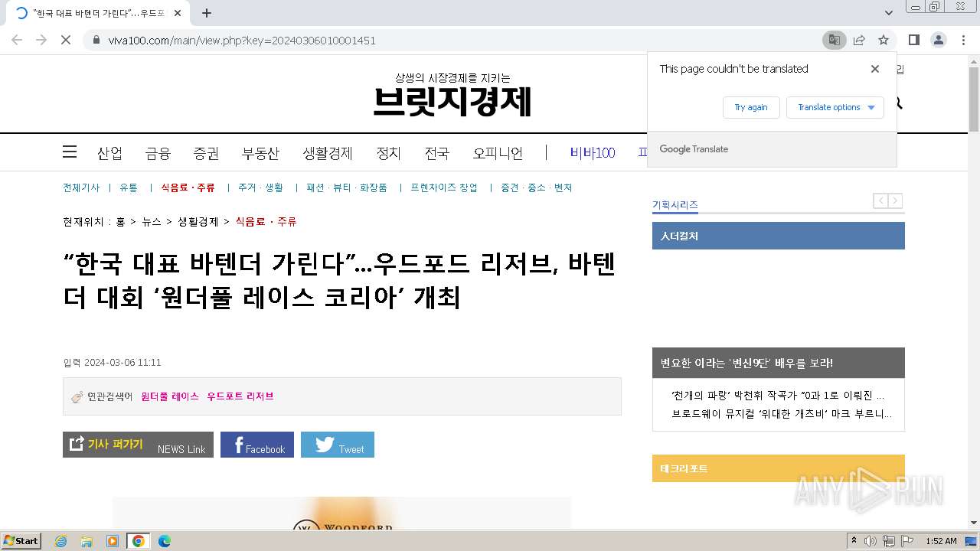Image resolution: width=980 pixels, height=551 pixels.
Task: Open the 금융 menu section
Action: pos(158,153)
